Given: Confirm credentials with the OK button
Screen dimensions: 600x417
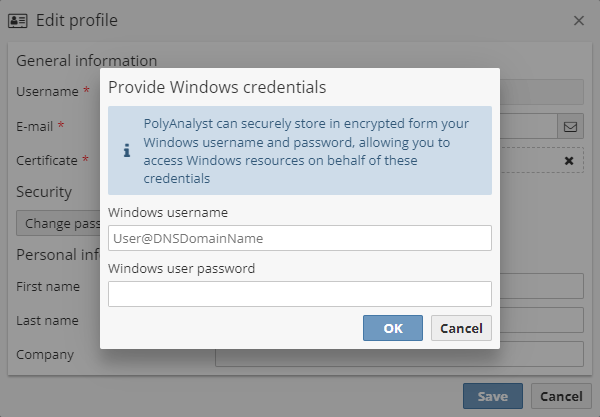Looking at the screenshot, I should 393,328.
